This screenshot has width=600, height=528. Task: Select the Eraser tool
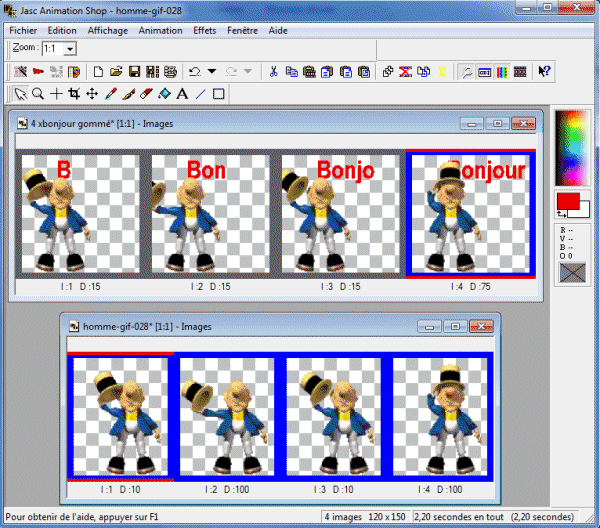tap(147, 94)
